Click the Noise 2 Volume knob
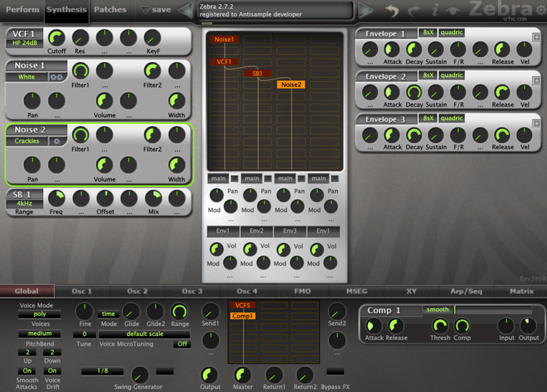The width and height of the screenshot is (547, 392). (x=105, y=165)
